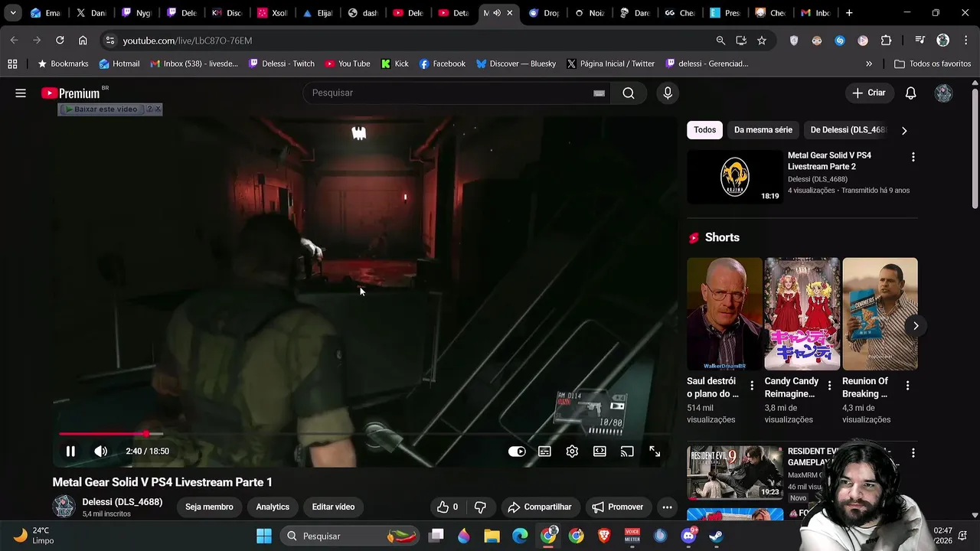The width and height of the screenshot is (980, 551).
Task: Install the app icon in the address bar
Action: tap(741, 40)
